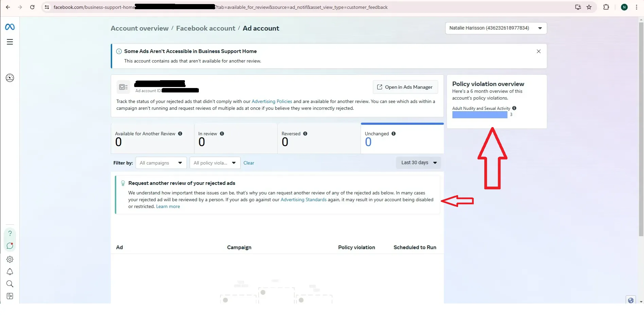The height and width of the screenshot is (328, 644).
Task: Open the hamburger menu in sidebar
Action: [10, 42]
